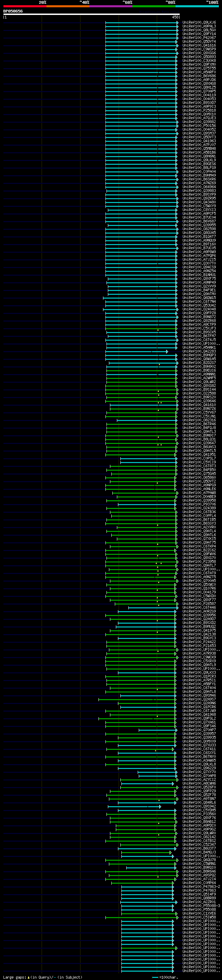
Task: Open hit UniRef100_P42067
Action: pos(199,38)
